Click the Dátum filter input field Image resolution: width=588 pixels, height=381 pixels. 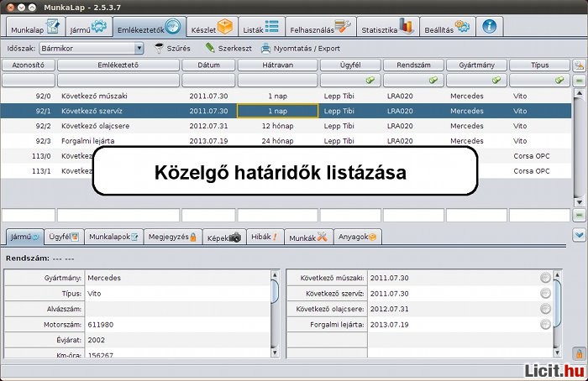208,81
